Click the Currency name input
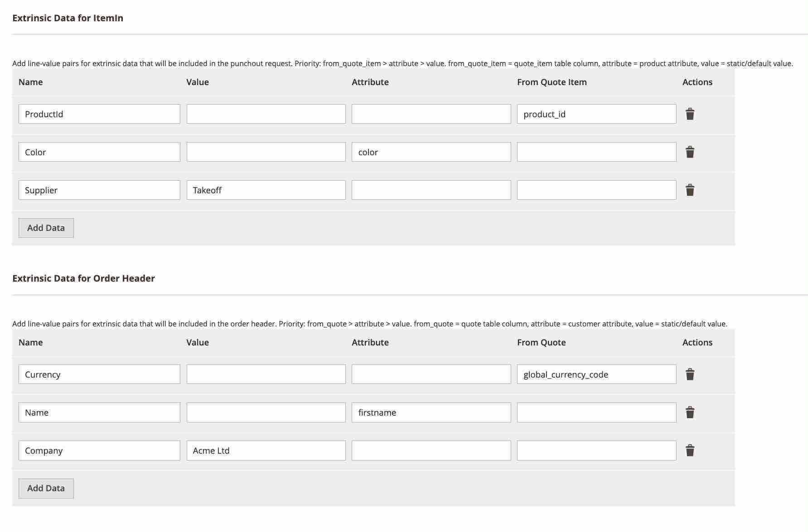The height and width of the screenshot is (532, 808). [99, 374]
